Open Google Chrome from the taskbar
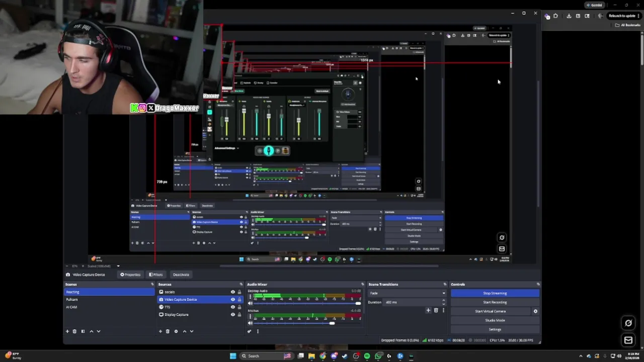The height and width of the screenshot is (362, 644). click(323, 356)
